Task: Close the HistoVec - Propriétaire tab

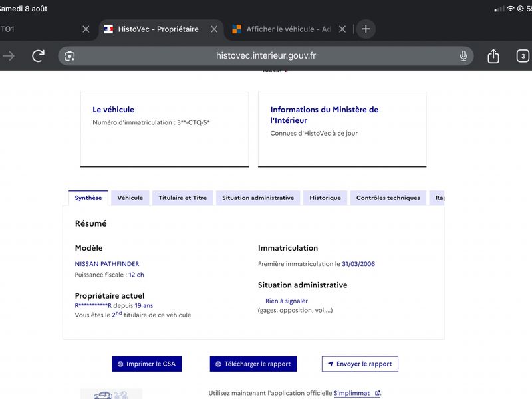Action: (214, 29)
